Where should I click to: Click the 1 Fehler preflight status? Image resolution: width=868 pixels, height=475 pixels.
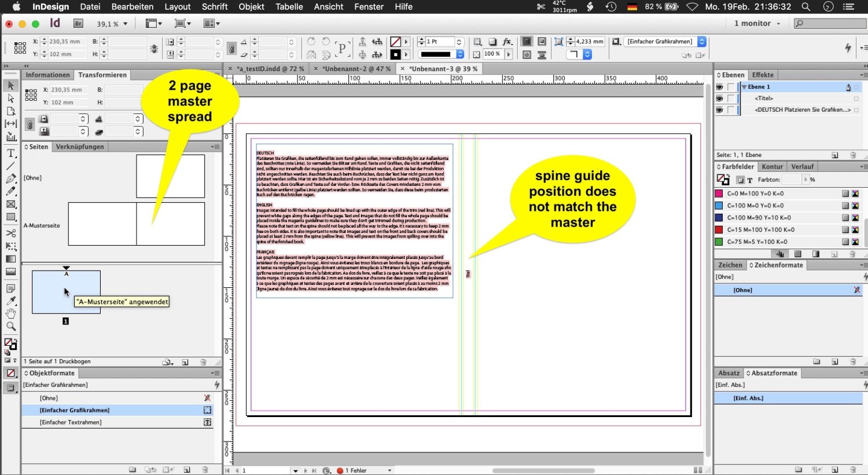point(354,470)
